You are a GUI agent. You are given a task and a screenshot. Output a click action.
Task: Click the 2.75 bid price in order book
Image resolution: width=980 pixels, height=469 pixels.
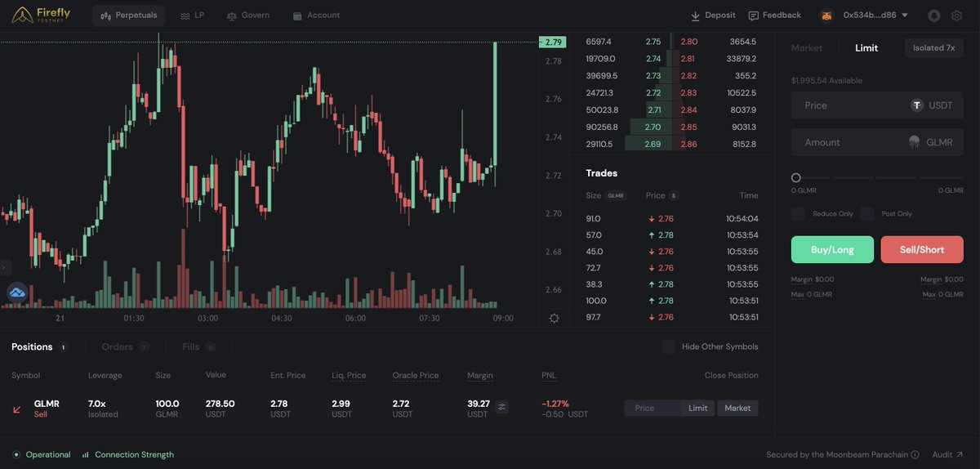(653, 42)
